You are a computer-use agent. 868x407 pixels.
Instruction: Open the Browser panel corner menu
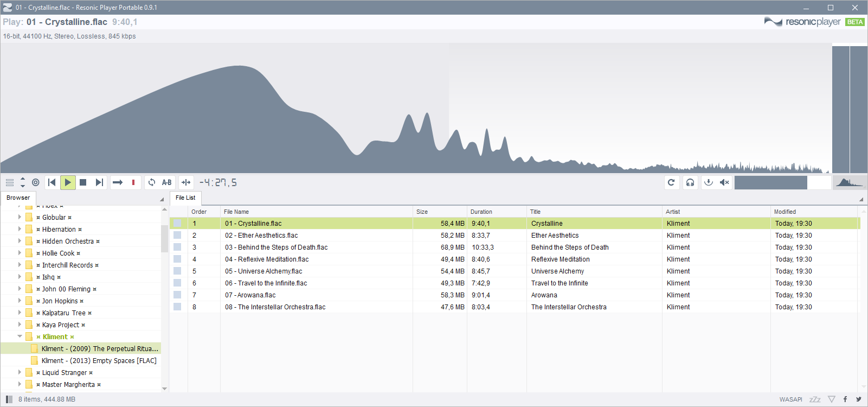click(162, 199)
